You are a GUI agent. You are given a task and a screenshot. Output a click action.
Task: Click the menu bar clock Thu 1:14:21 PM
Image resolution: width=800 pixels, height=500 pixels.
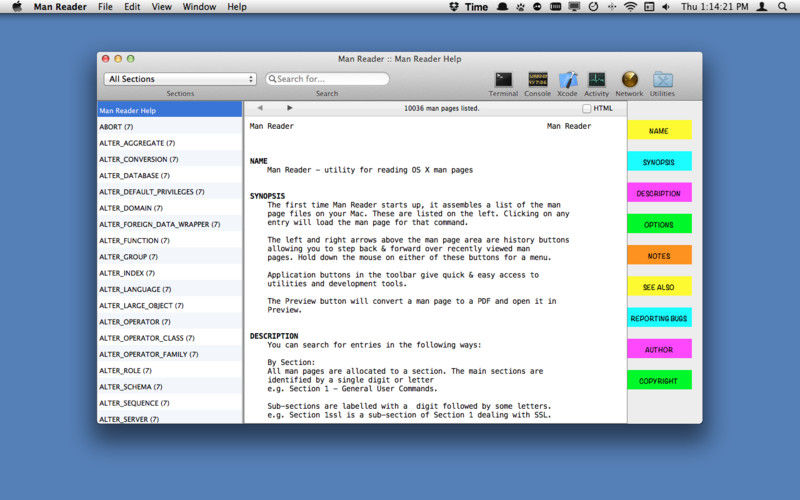(714, 7)
